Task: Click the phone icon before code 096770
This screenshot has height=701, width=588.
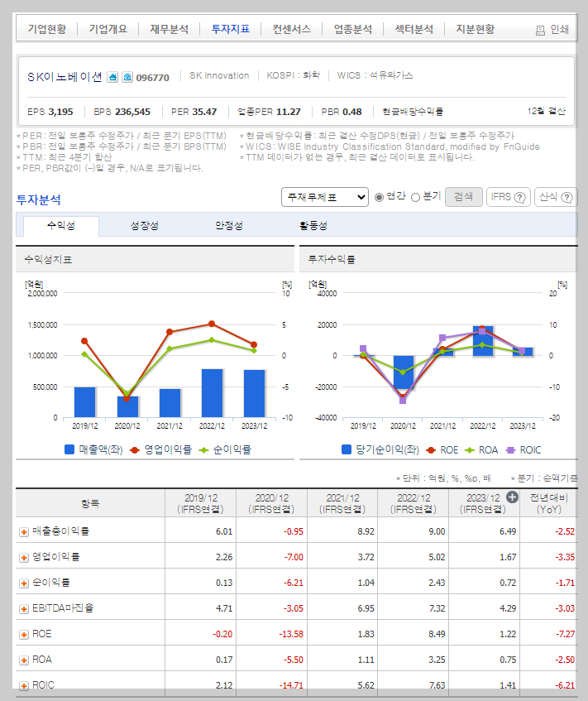Action: click(127, 77)
